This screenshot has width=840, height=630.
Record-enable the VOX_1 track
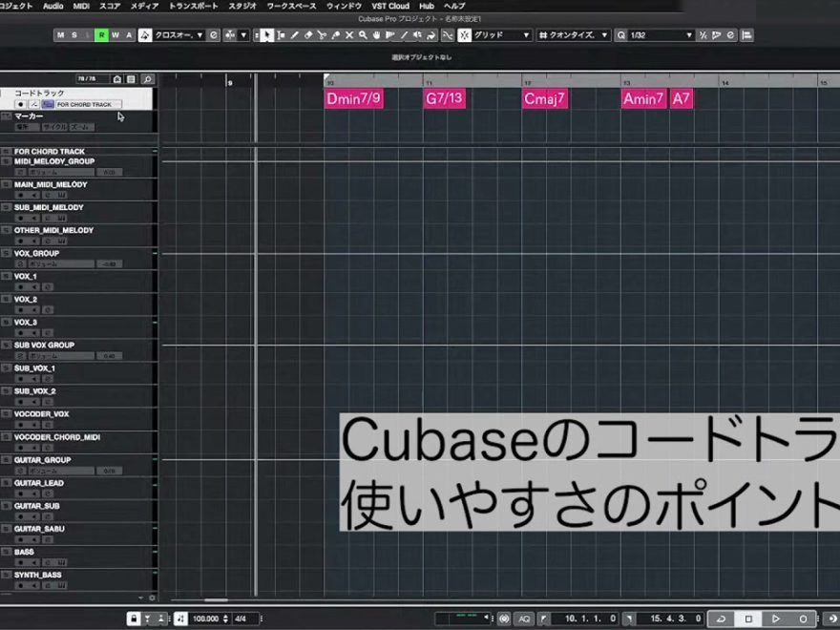[x=20, y=286]
